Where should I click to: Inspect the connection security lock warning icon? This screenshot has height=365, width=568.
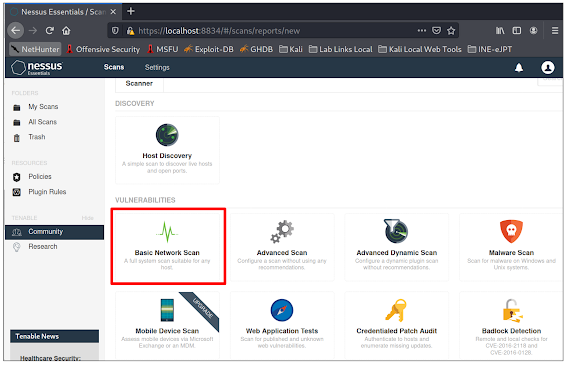(x=130, y=31)
